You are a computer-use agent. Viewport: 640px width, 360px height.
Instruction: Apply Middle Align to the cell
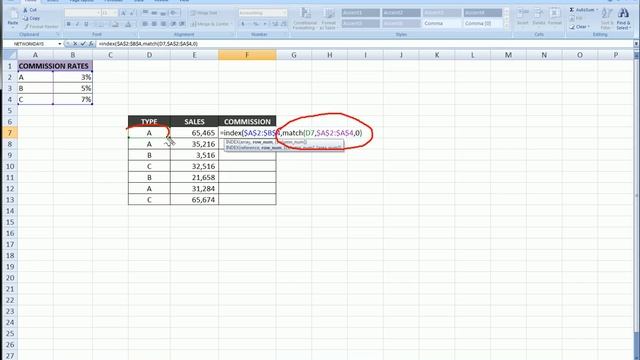(154, 13)
